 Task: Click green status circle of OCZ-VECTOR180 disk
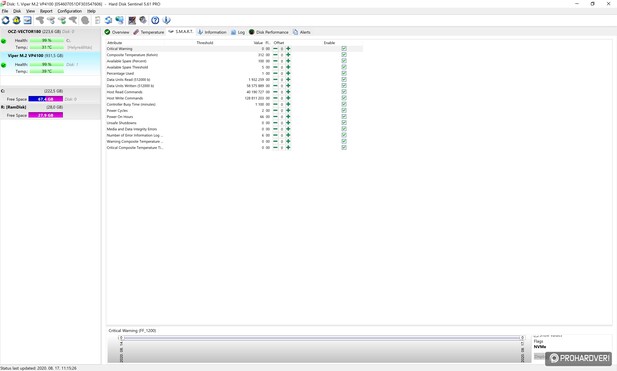(4, 41)
